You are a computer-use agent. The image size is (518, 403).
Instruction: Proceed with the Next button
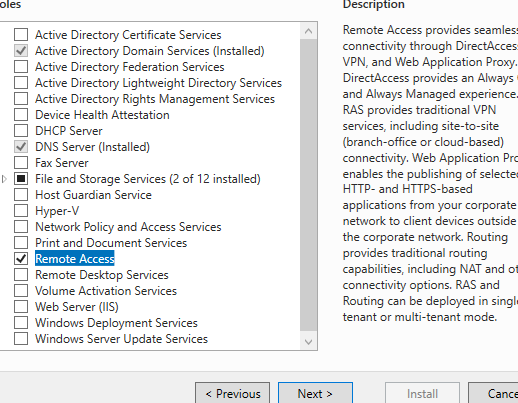coord(315,394)
